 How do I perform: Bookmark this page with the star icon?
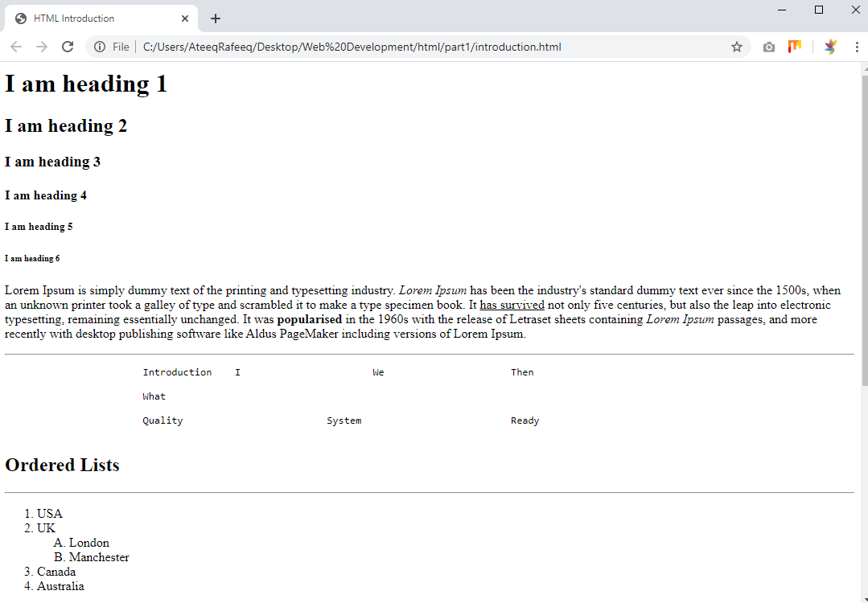pyautogui.click(x=736, y=47)
